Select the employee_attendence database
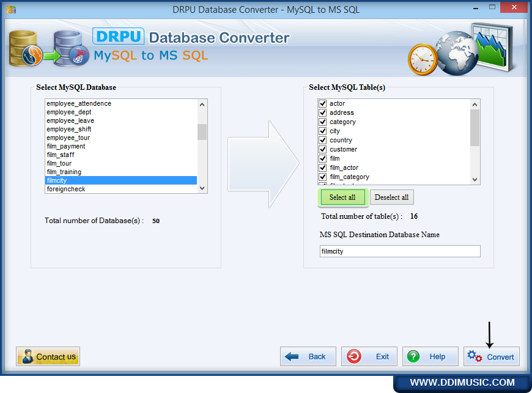This screenshot has height=393, width=532. (121, 103)
